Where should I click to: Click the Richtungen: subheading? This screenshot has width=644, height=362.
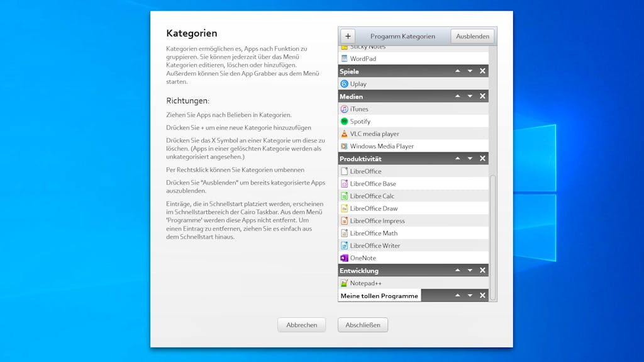point(187,101)
